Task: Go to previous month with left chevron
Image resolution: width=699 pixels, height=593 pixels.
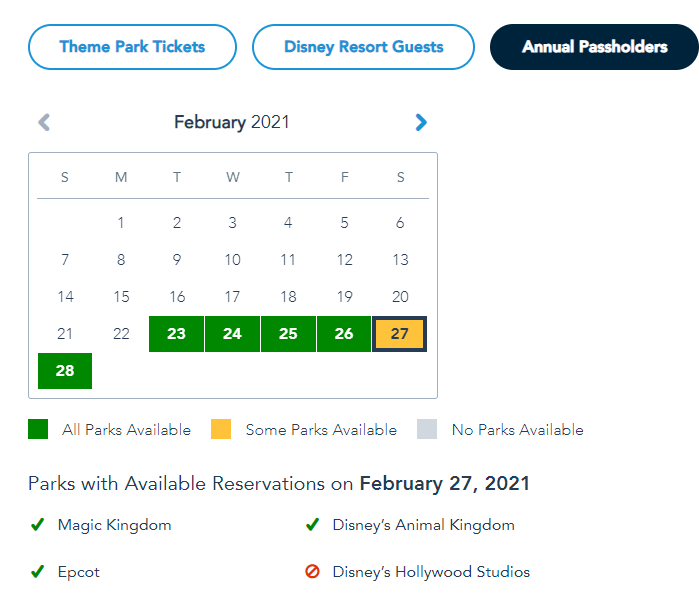Action: (44, 122)
